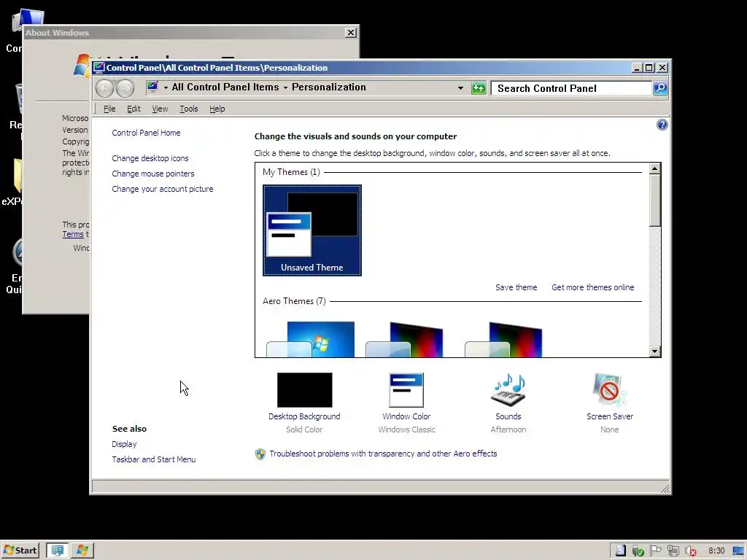This screenshot has height=560, width=747.
Task: Click Get more themes online
Action: click(592, 287)
